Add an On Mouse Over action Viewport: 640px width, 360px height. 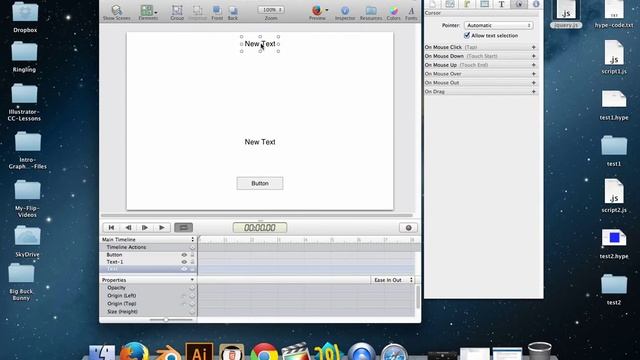pos(533,74)
